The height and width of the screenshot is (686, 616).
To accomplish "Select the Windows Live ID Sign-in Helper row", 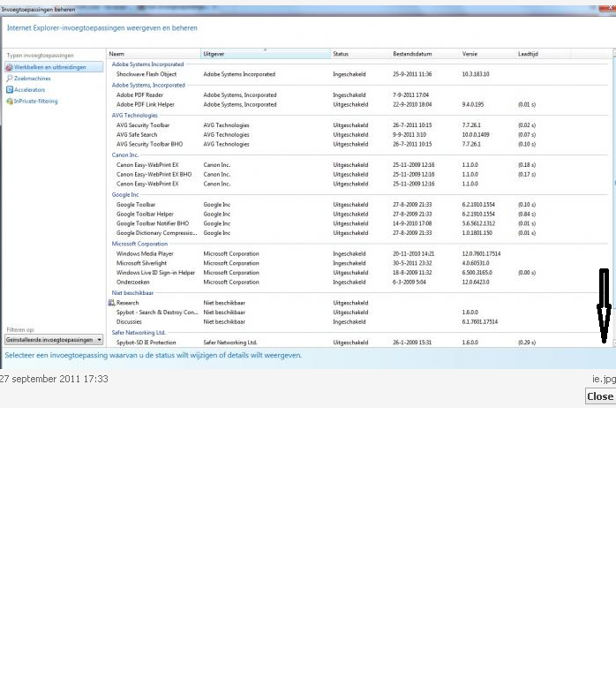I will (x=358, y=273).
